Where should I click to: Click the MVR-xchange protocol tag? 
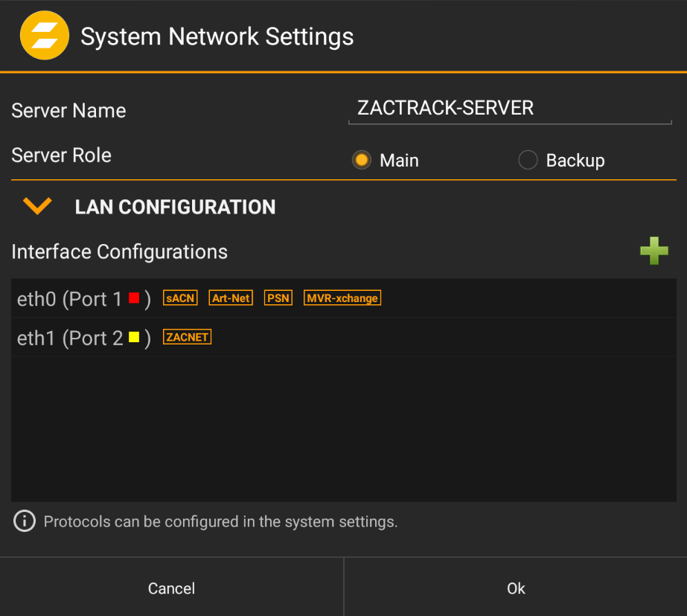coord(342,298)
